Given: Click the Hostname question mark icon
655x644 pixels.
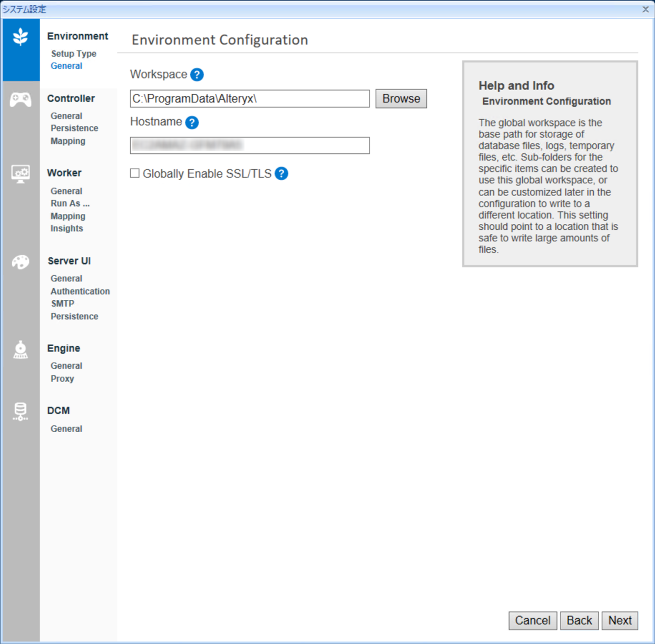Looking at the screenshot, I should pos(192,122).
